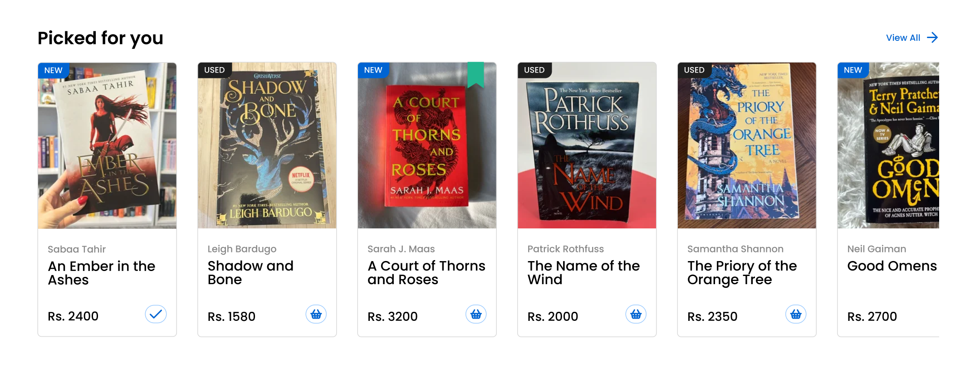Open An Ember in the Ashes cover image
The height and width of the screenshot is (368, 980).
point(107,145)
